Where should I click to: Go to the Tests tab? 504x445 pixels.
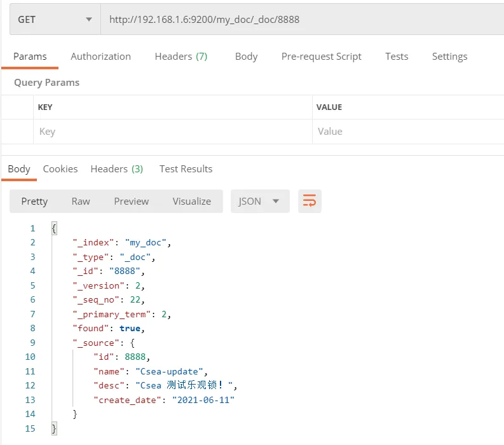(397, 56)
